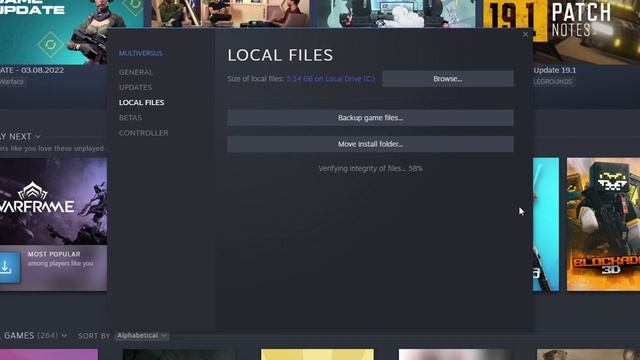The image size is (640, 360).
Task: Open the Alphabetical sort dropdown
Action: pyautogui.click(x=142, y=336)
